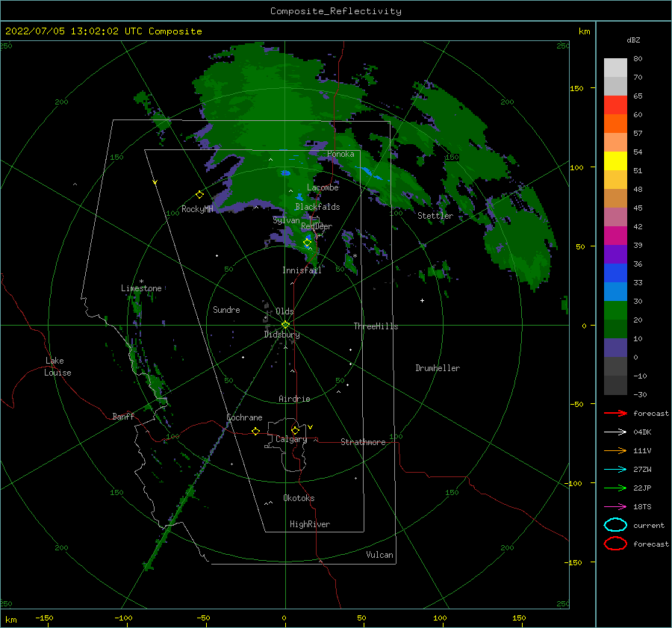Click the magenta 18TS arrow legend icon
The image size is (672, 628).
point(615,507)
